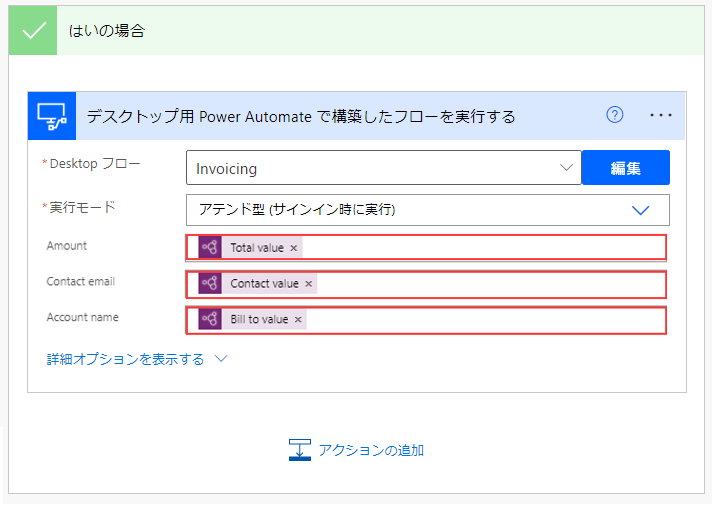Click the Invoicing value text

coord(226,169)
